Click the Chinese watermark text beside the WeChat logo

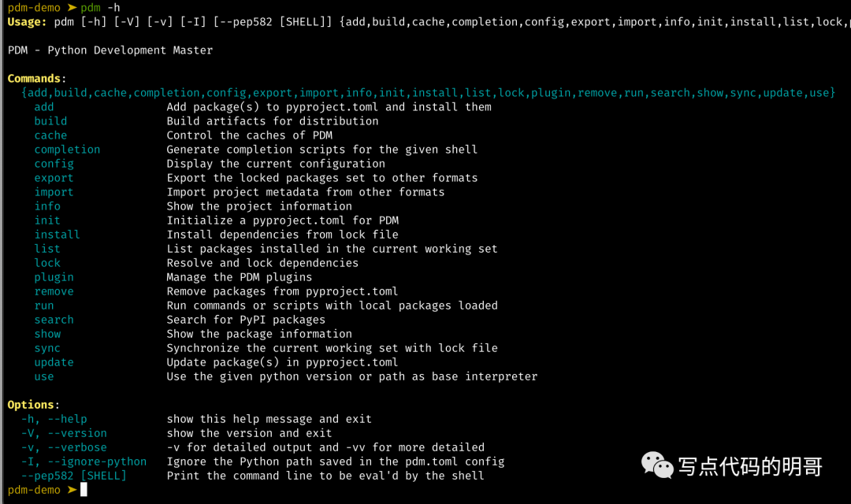pyautogui.click(x=751, y=466)
